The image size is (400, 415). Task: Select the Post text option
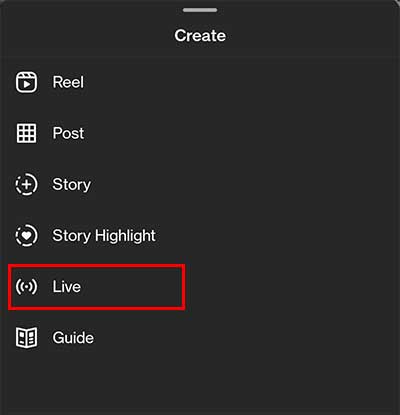(68, 133)
